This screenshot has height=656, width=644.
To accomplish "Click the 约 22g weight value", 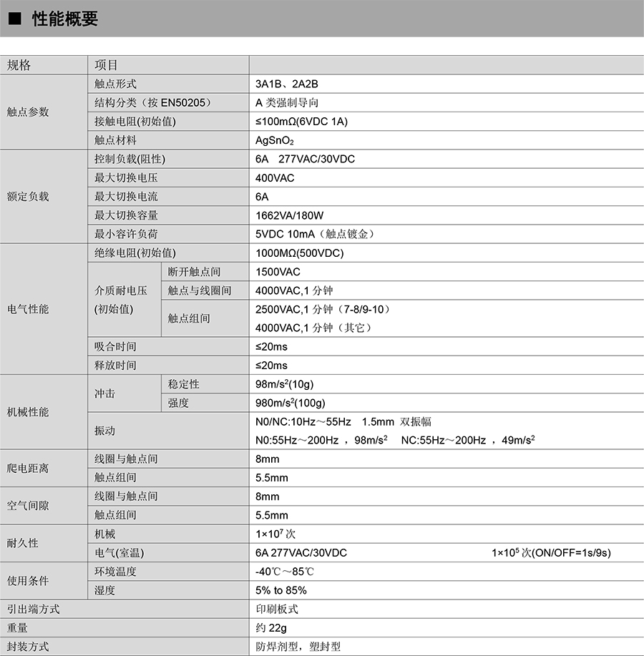I will (271, 628).
